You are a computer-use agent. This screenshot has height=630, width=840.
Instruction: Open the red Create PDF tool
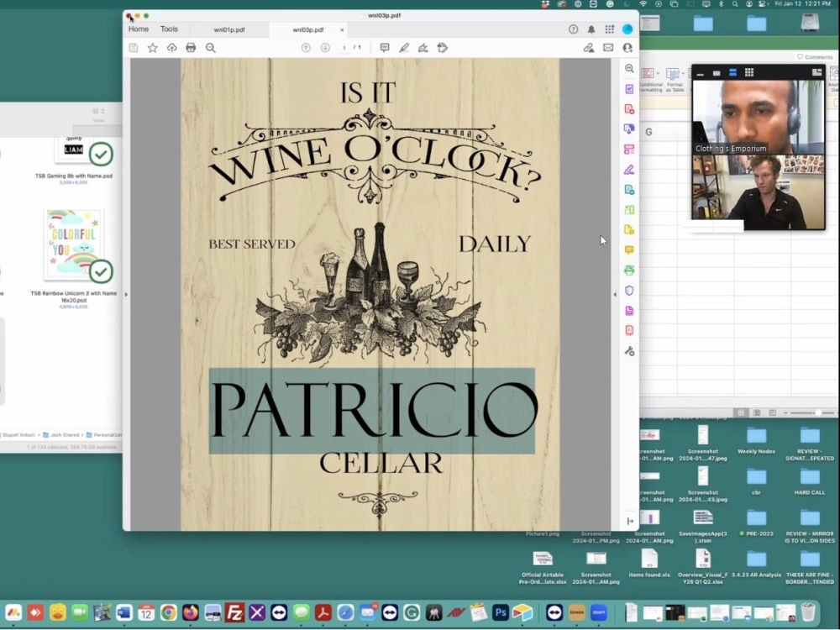pyautogui.click(x=629, y=108)
